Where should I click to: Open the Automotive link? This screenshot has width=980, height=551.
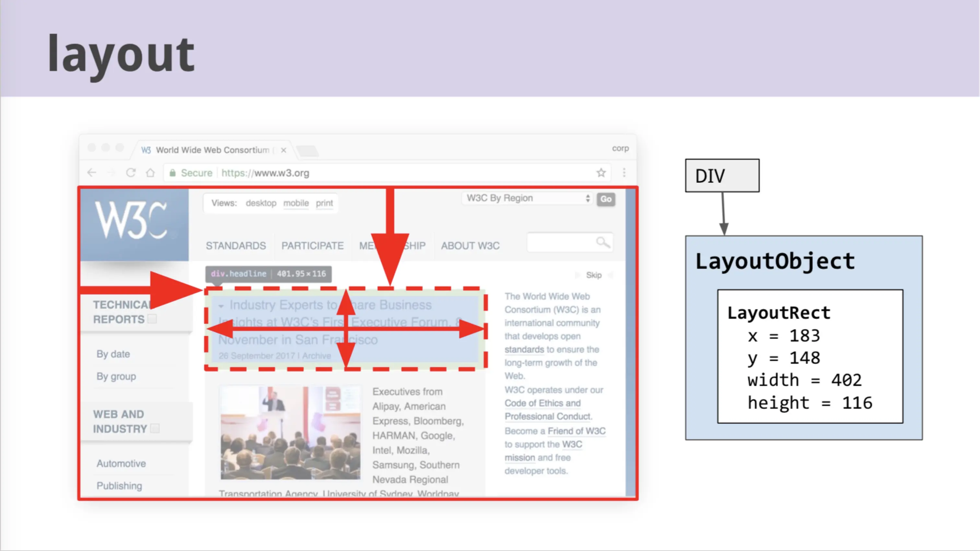pos(121,464)
